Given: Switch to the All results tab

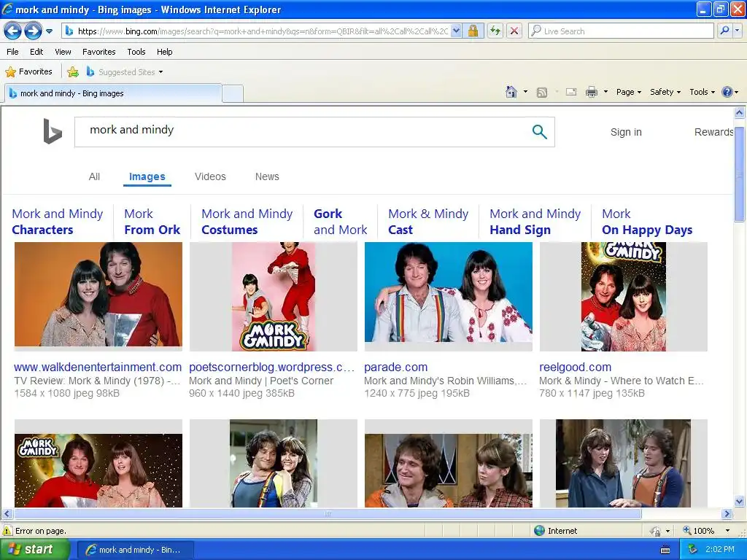Looking at the screenshot, I should point(94,176).
